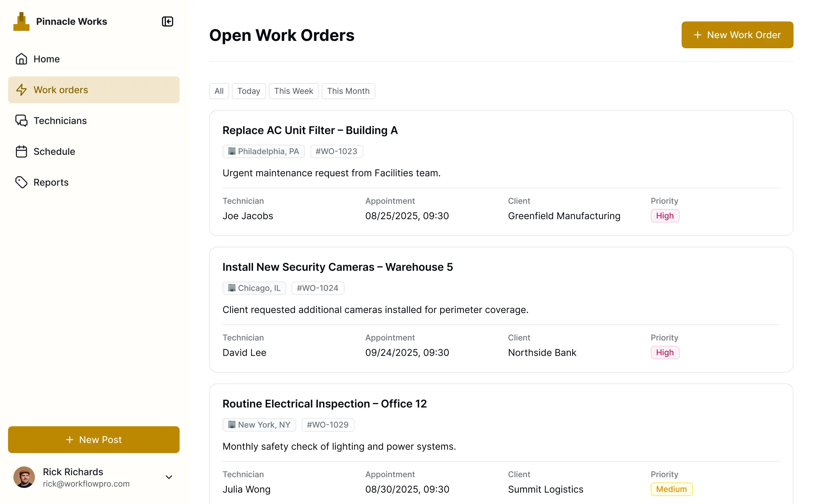Image resolution: width=815 pixels, height=504 pixels.
Task: Click Rick Richards' profile avatar
Action: [24, 477]
